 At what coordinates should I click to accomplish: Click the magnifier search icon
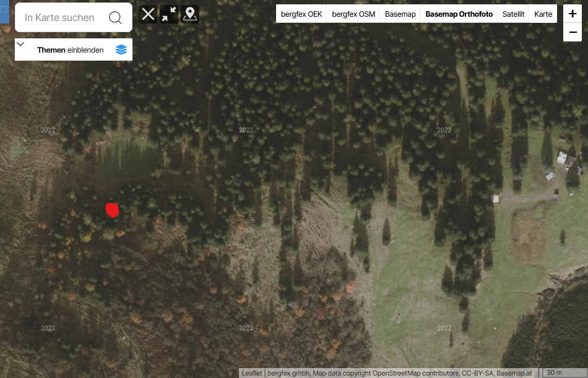115,17
